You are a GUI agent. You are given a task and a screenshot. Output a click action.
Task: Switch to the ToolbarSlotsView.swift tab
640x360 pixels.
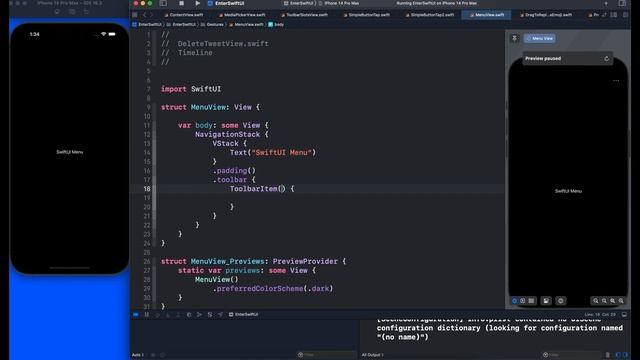tap(304, 15)
